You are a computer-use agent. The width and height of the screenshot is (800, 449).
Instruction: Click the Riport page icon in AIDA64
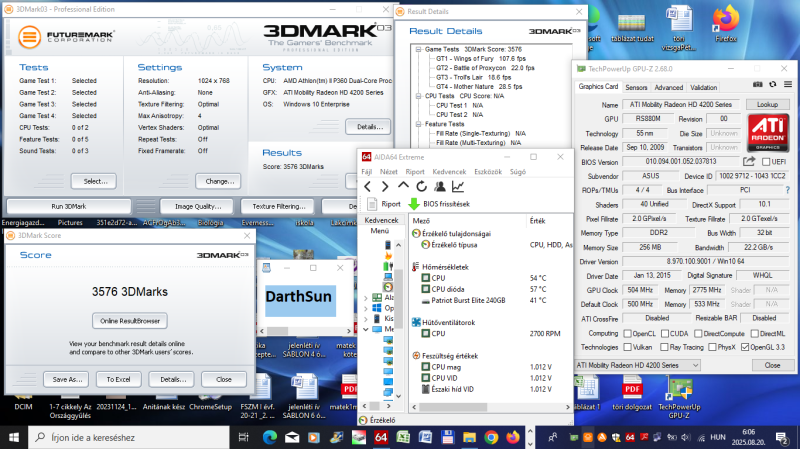372,204
